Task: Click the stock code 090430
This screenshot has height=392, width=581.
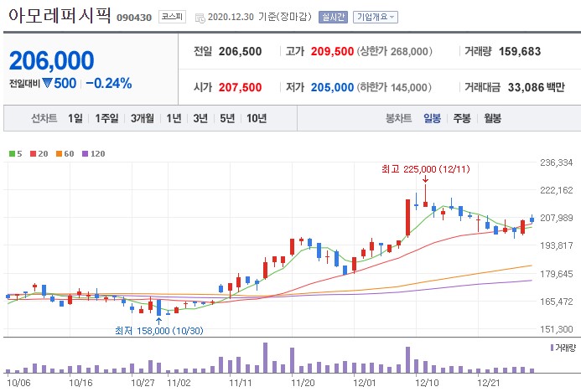Action: pyautogui.click(x=134, y=18)
